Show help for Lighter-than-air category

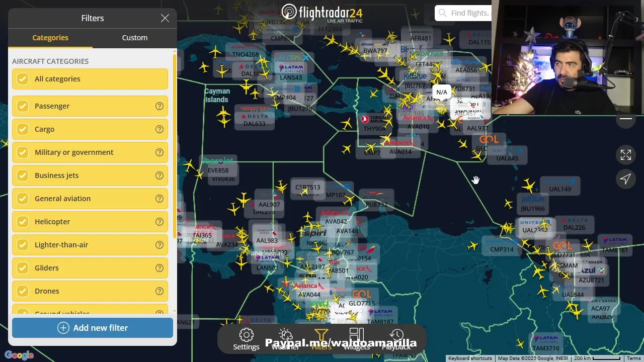[159, 245]
